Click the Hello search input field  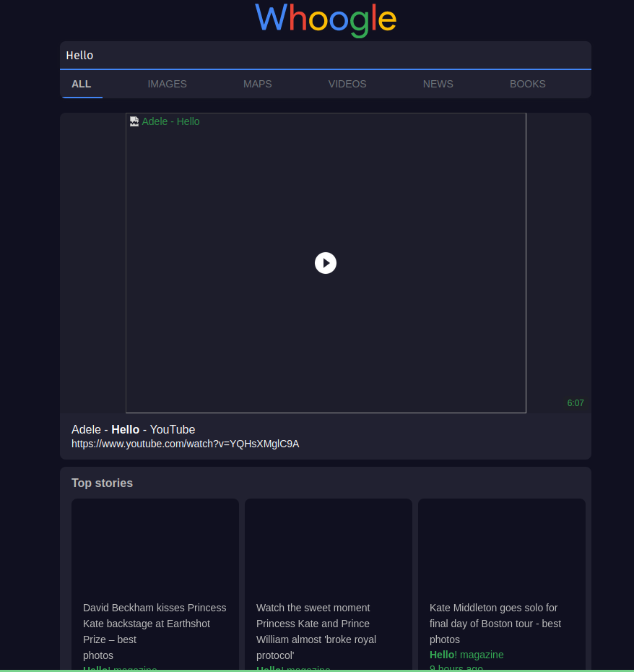326,56
